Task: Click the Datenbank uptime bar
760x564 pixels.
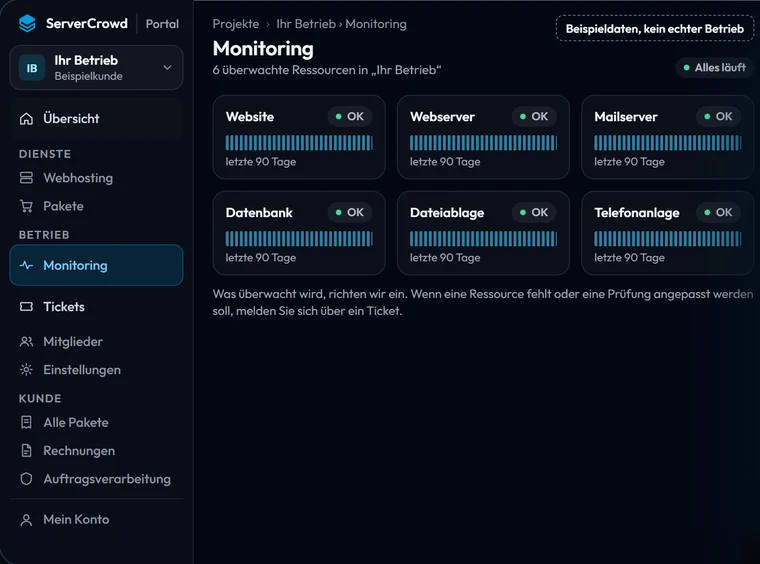Action: click(x=299, y=239)
